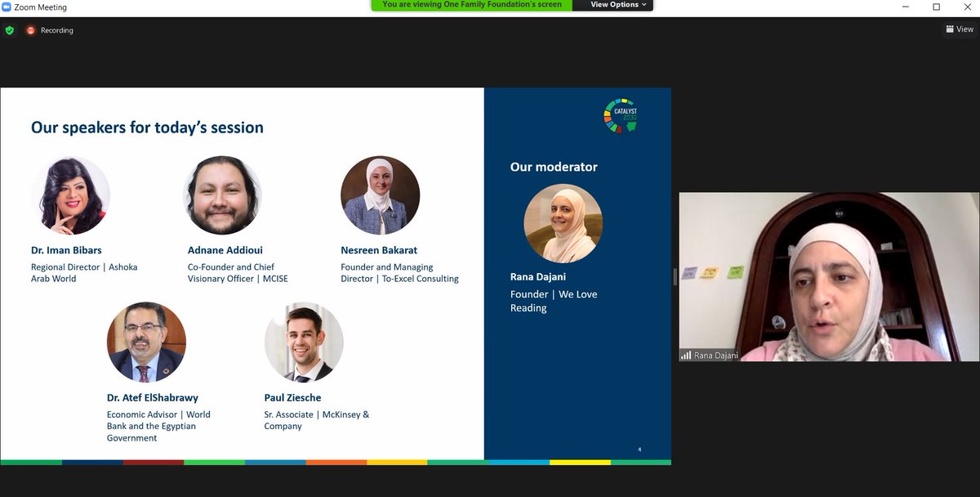
Task: Click the name text 'Nesreen Bakarat'
Action: point(379,250)
